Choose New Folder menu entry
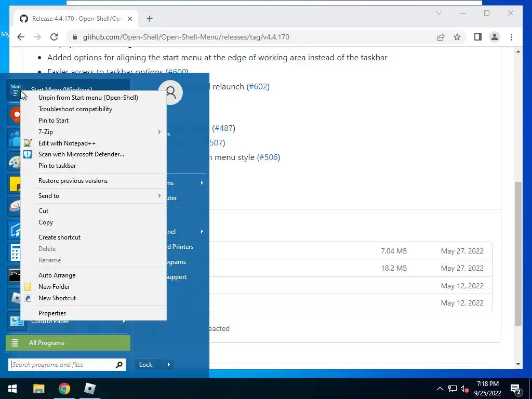 coord(54,287)
